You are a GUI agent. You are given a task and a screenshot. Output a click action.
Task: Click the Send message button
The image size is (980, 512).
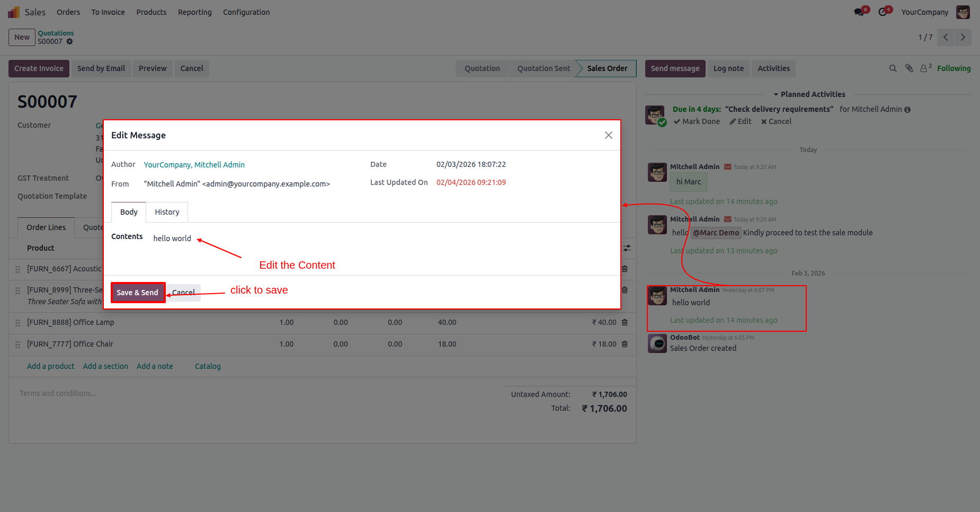coord(675,68)
